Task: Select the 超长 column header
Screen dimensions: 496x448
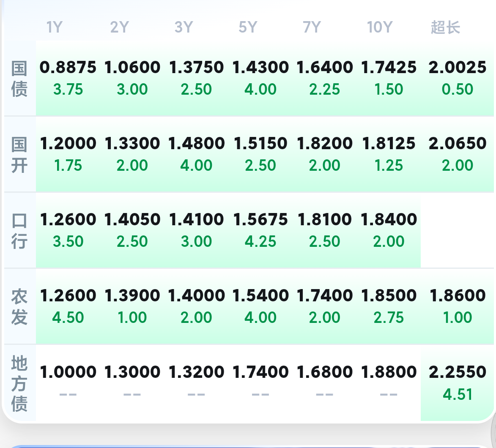Action: [445, 28]
